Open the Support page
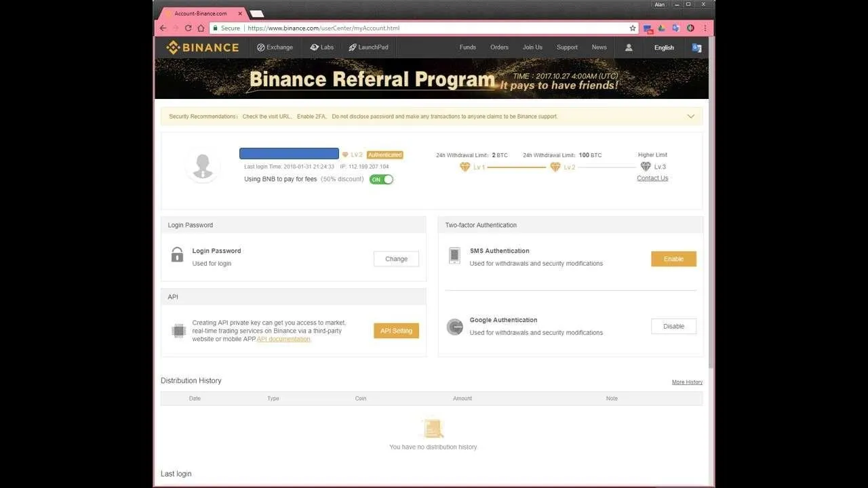Image resolution: width=868 pixels, height=488 pixels. (x=567, y=47)
